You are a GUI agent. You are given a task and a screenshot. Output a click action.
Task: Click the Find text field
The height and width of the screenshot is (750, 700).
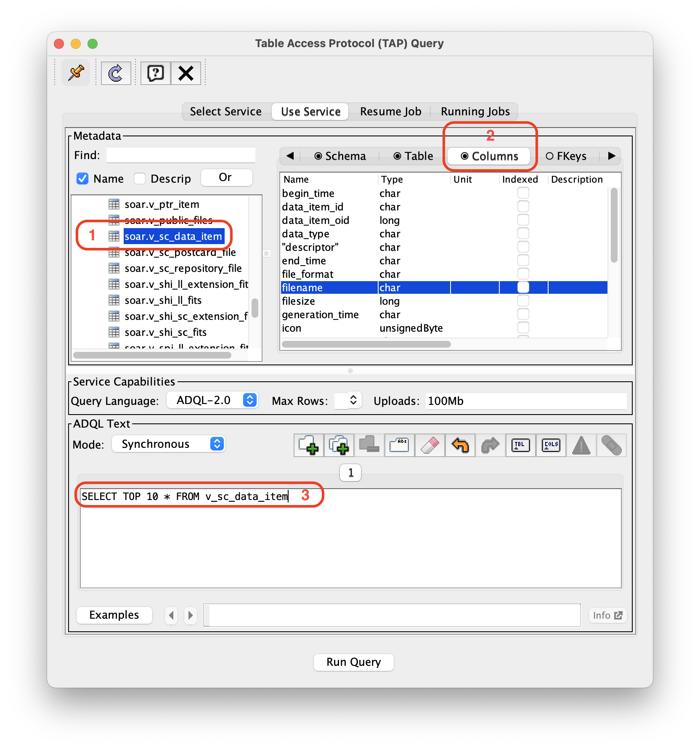pyautogui.click(x=181, y=155)
